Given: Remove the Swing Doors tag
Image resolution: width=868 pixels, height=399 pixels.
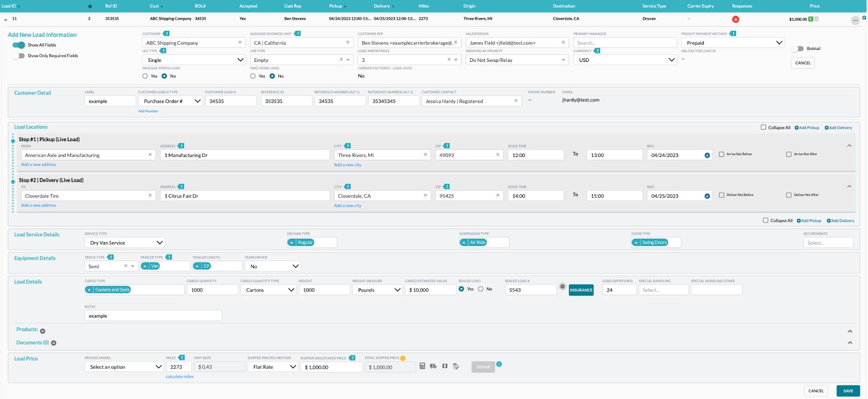Looking at the screenshot, I should coord(636,243).
